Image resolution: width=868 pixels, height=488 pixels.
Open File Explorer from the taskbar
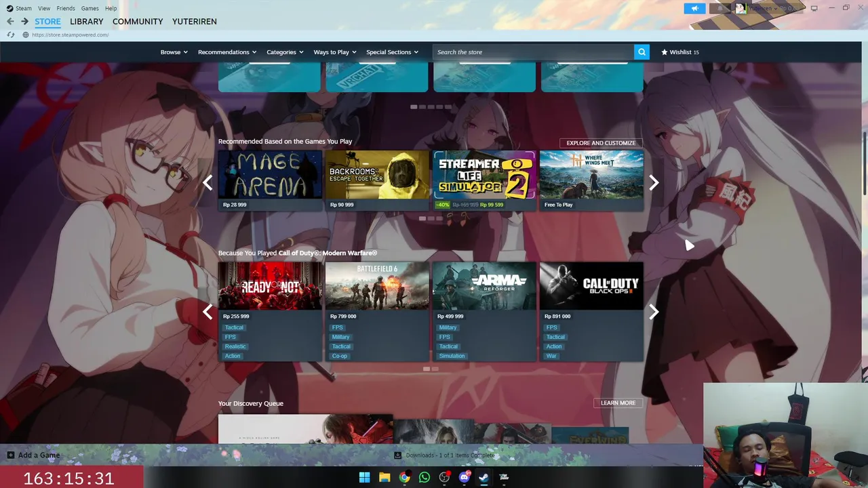pyautogui.click(x=384, y=477)
